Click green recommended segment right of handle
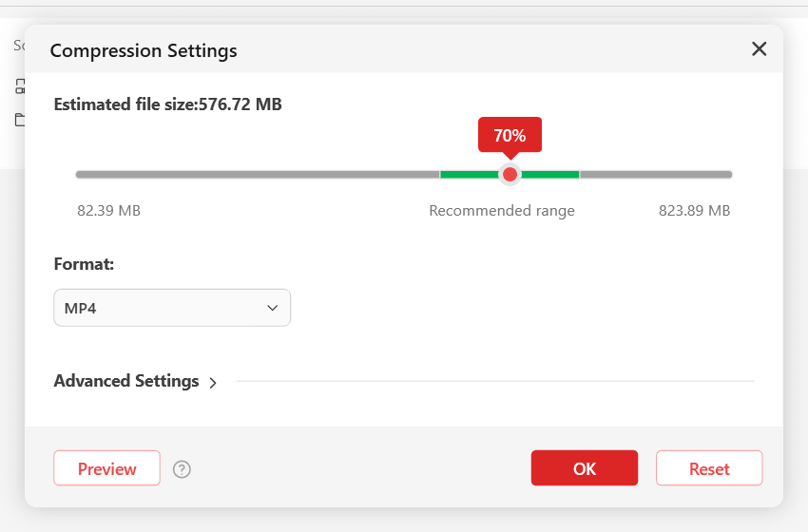 tap(549, 175)
